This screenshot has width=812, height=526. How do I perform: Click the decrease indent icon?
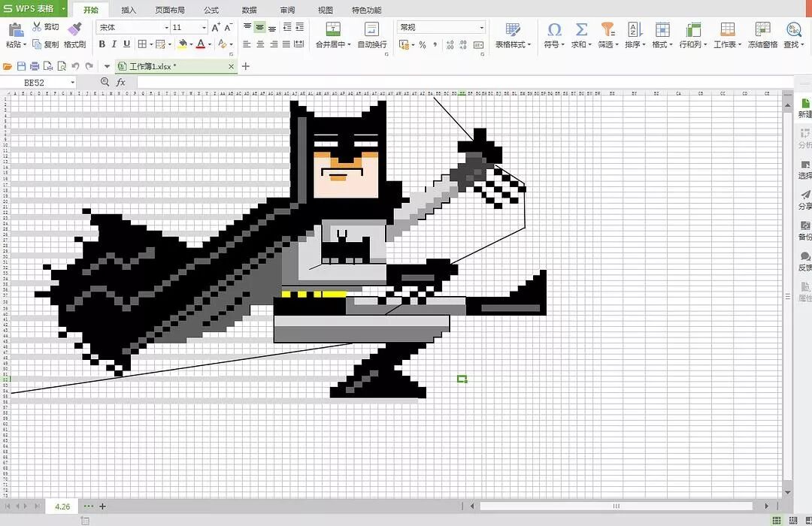click(287, 27)
